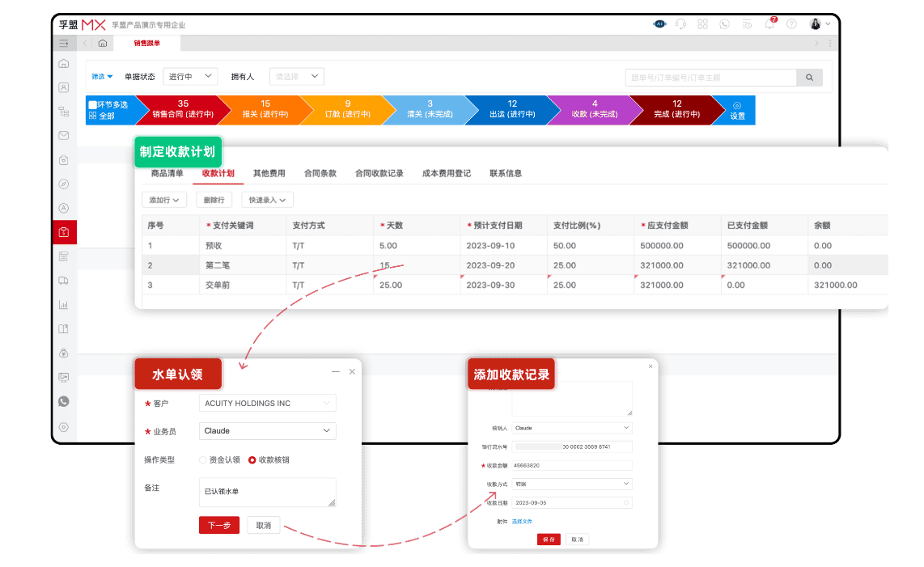Click the red 下一步 button
924x567 pixels.
[x=219, y=525]
